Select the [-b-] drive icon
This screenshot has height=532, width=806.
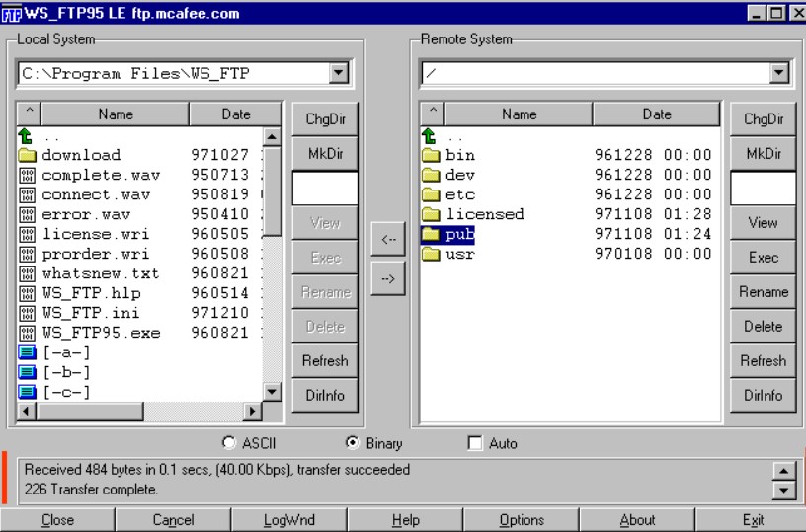pos(28,372)
